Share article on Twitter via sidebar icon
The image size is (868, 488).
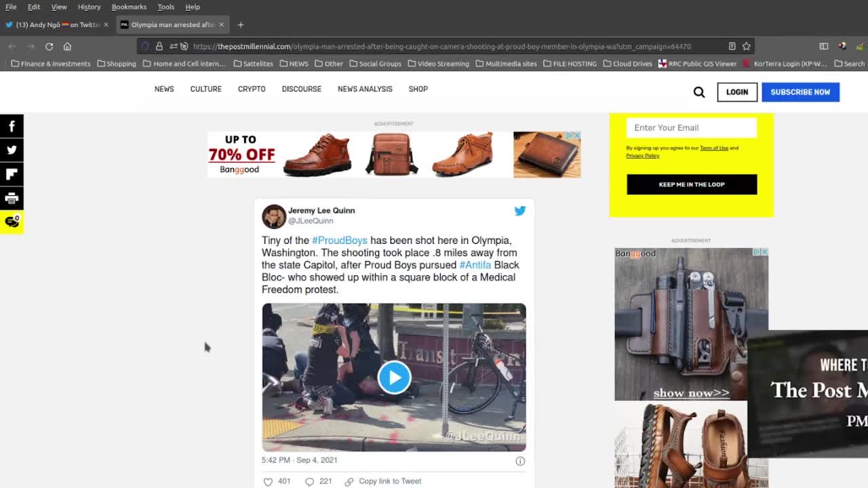coord(12,150)
